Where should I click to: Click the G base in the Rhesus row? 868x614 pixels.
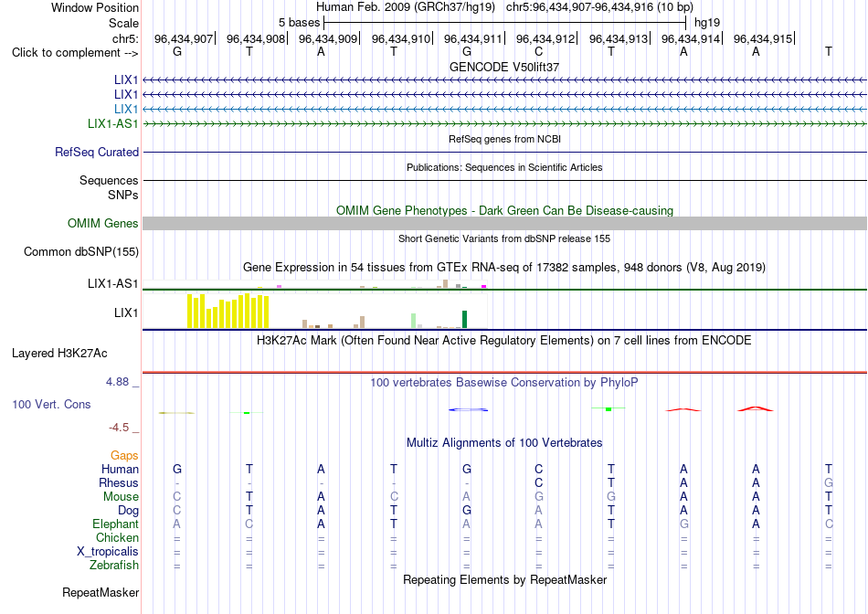[x=828, y=482]
